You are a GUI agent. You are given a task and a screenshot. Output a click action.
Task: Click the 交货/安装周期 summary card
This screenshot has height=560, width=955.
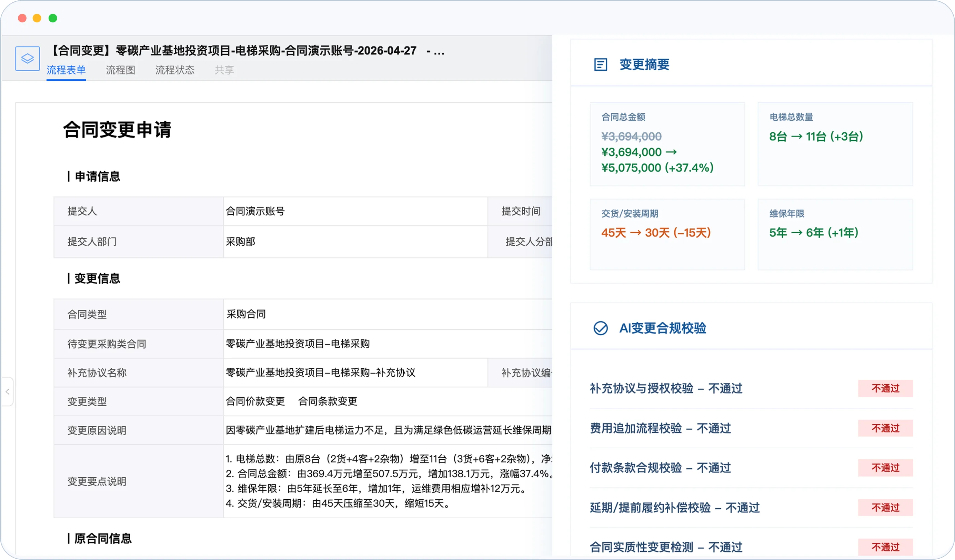coord(667,234)
